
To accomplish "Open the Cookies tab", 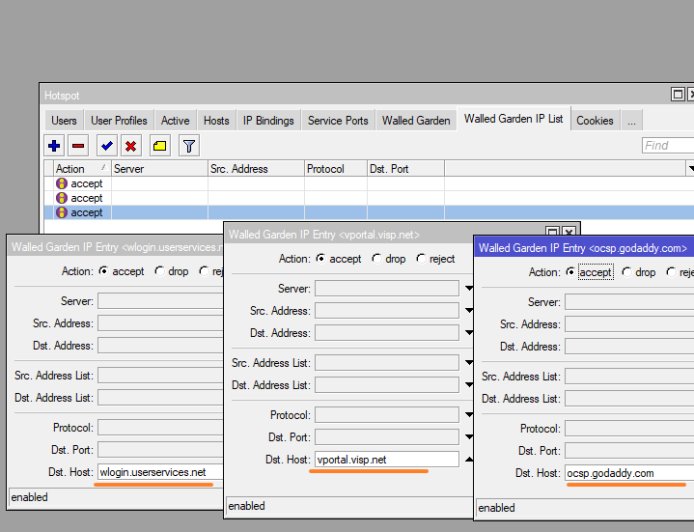I will [595, 120].
